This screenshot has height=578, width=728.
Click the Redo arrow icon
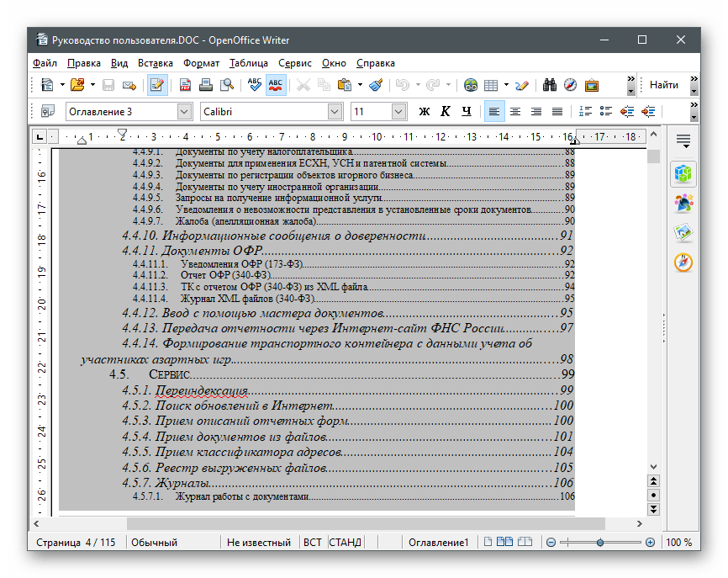tap(433, 85)
